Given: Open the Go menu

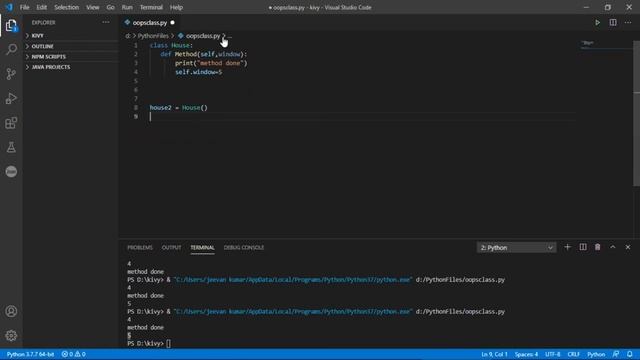Looking at the screenshot, I should 110,7.
